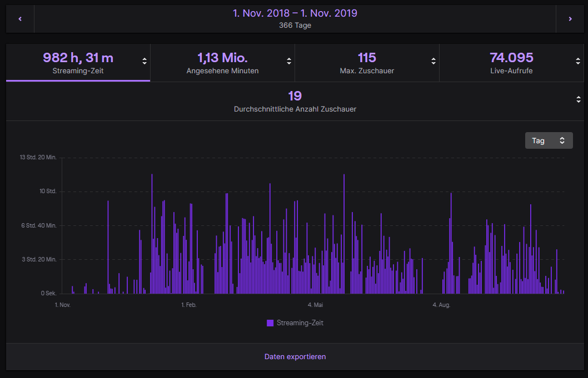Select the Streaming-Zeit metric tab
588x378 pixels.
tap(78, 63)
